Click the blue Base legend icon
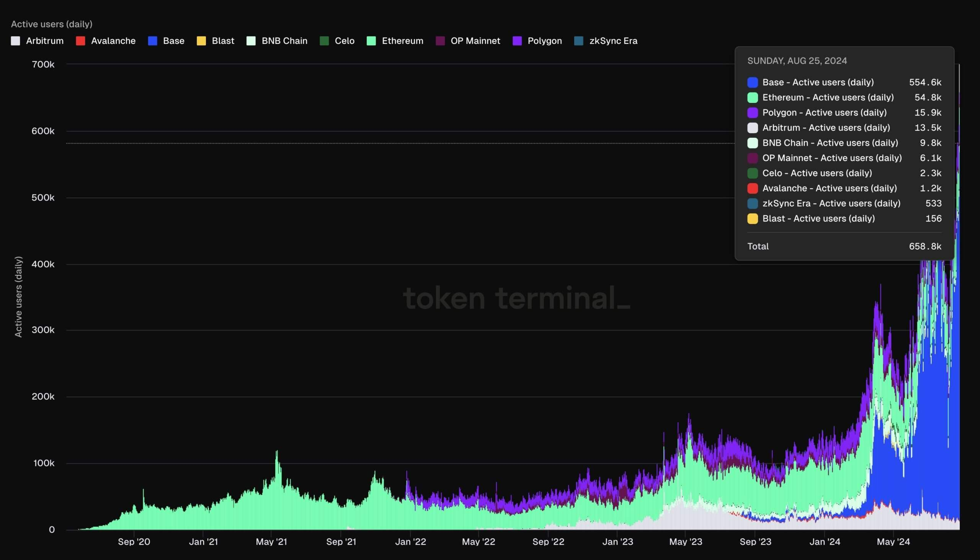The width and height of the screenshot is (980, 560). 152,41
